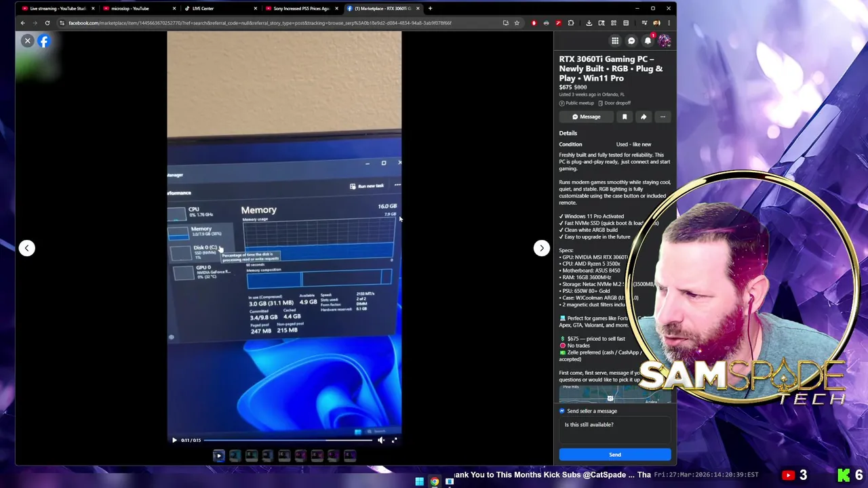Viewport: 868px width, 488px height.
Task: Seek within the video progress bar
Action: pos(288,440)
